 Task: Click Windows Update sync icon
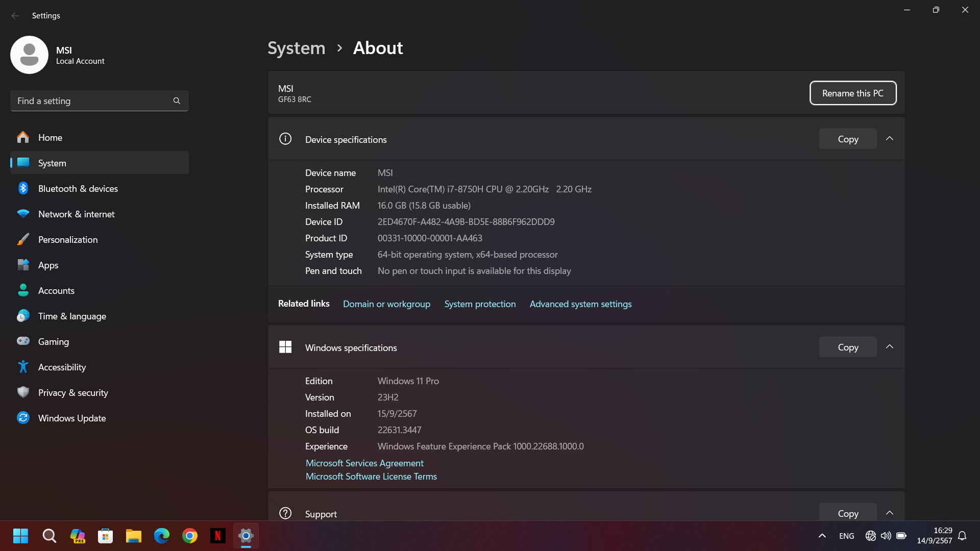pyautogui.click(x=23, y=418)
